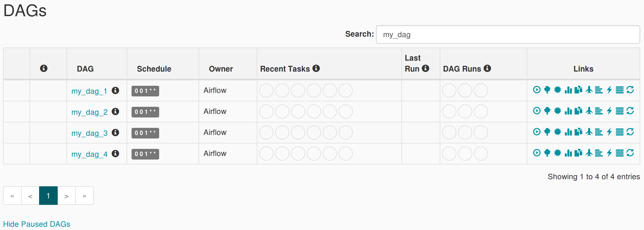This screenshot has height=230, width=644.
Task: Open Tree View for my_dag_2
Action: pyautogui.click(x=547, y=111)
